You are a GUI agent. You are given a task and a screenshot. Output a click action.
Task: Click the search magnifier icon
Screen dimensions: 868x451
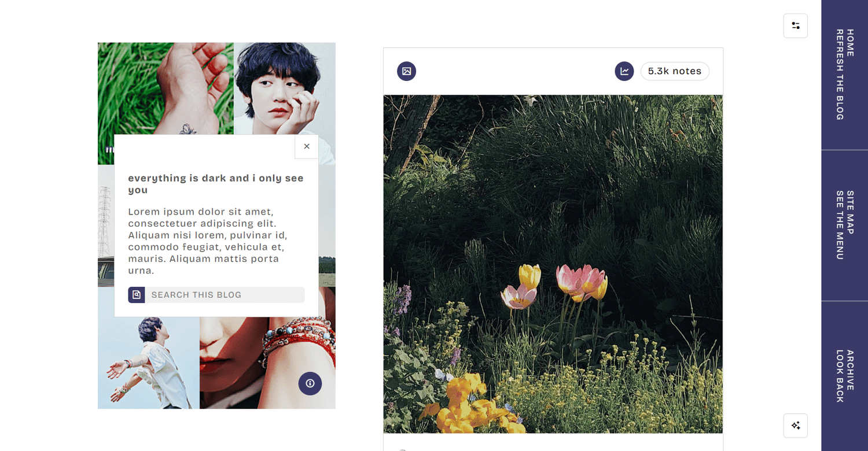click(x=137, y=295)
